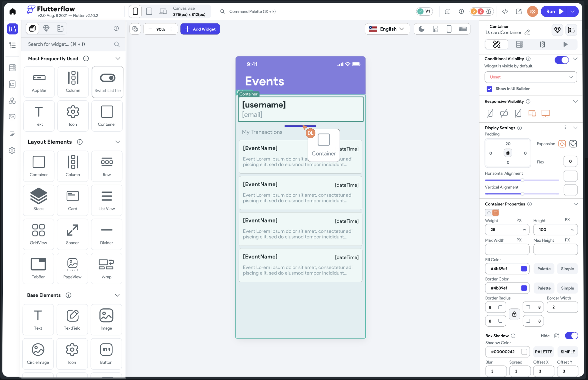
Task: Click the pencil icon beside cardContainer ID
Action: point(527,32)
